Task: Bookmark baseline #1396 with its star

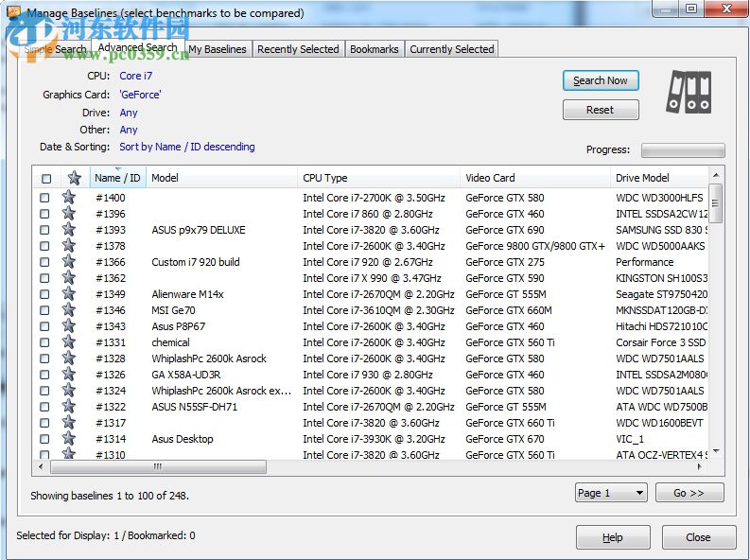Action: [x=69, y=213]
